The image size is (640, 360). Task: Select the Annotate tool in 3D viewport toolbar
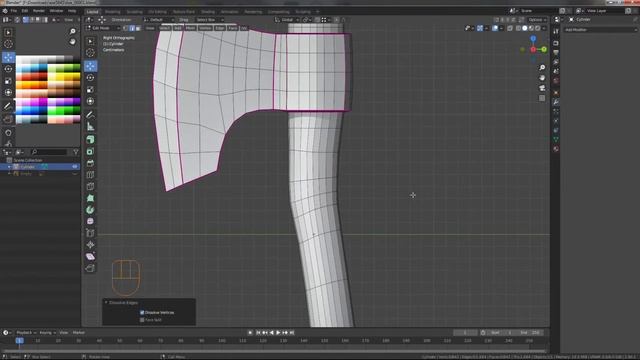click(x=90, y=115)
